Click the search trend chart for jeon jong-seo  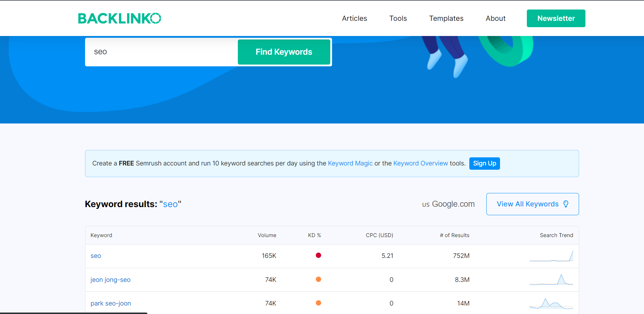[551, 279]
